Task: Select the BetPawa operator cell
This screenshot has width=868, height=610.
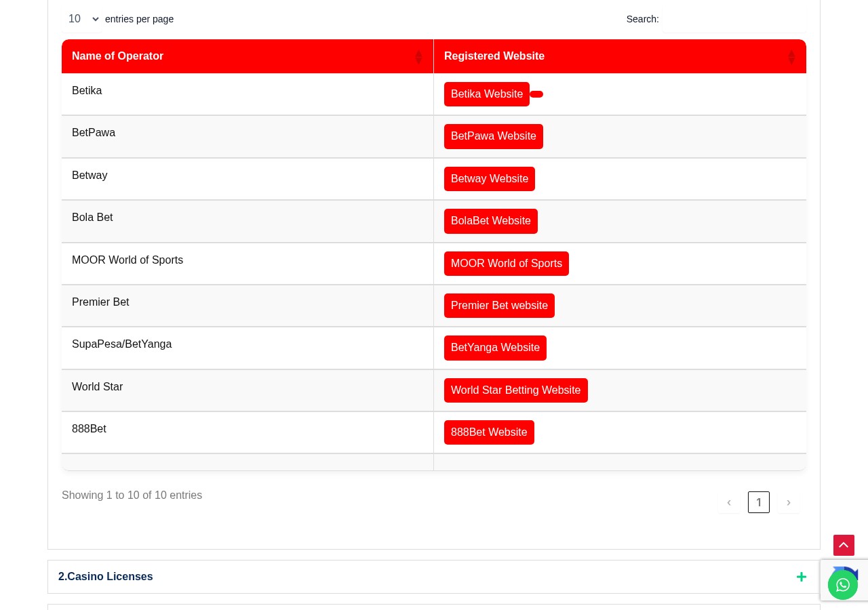Action: point(248,137)
